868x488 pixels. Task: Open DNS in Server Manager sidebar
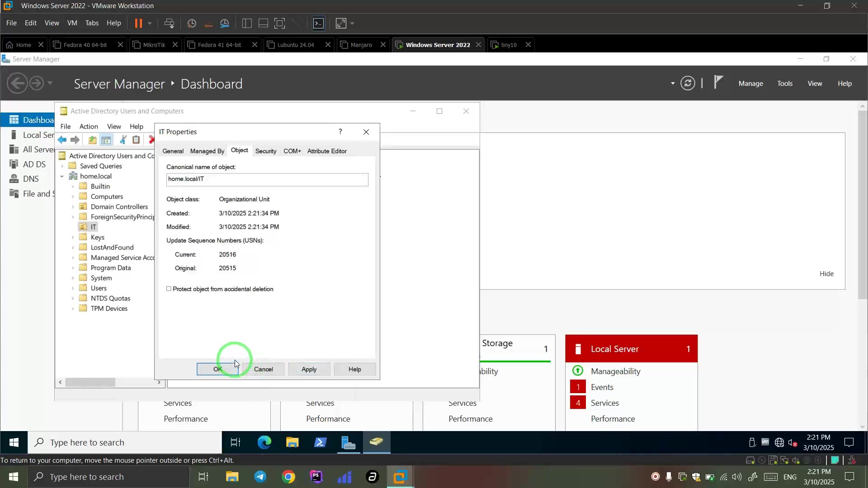pyautogui.click(x=31, y=179)
